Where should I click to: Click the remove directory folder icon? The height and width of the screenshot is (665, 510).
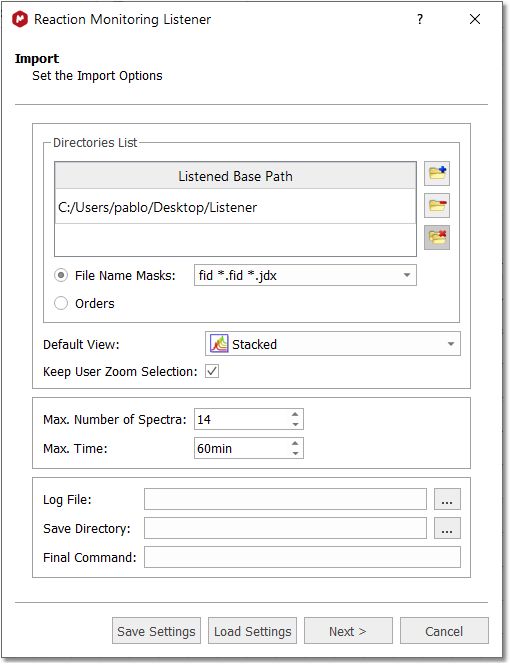[437, 206]
